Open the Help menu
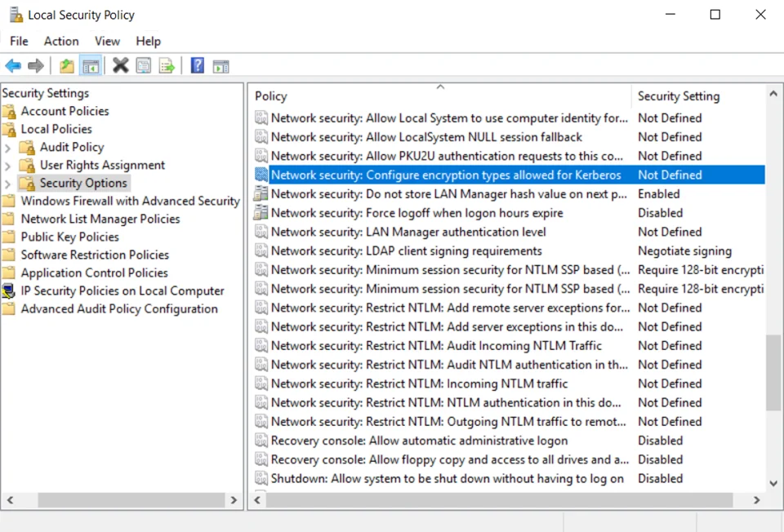 tap(148, 41)
